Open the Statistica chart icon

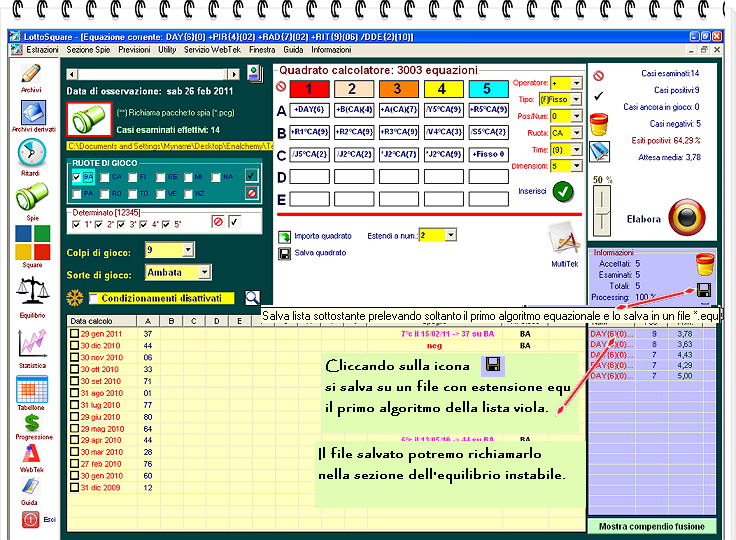pyautogui.click(x=32, y=342)
